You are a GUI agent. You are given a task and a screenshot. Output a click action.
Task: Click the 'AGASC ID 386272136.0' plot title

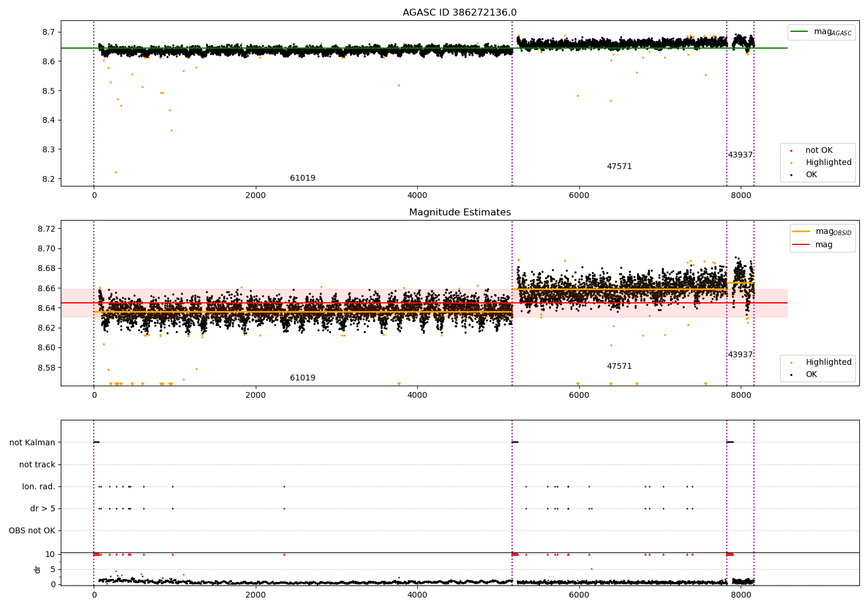click(460, 13)
